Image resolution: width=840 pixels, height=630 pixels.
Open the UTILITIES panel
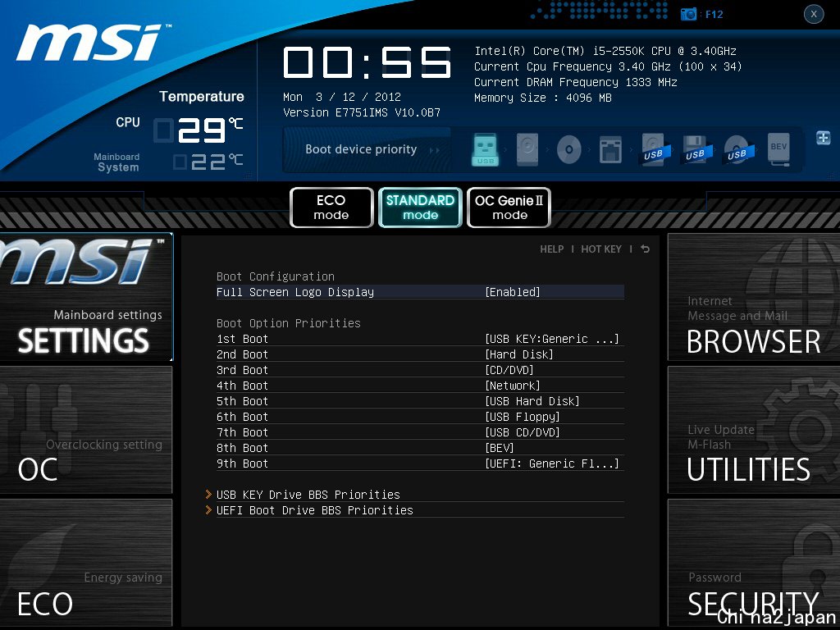pos(754,430)
